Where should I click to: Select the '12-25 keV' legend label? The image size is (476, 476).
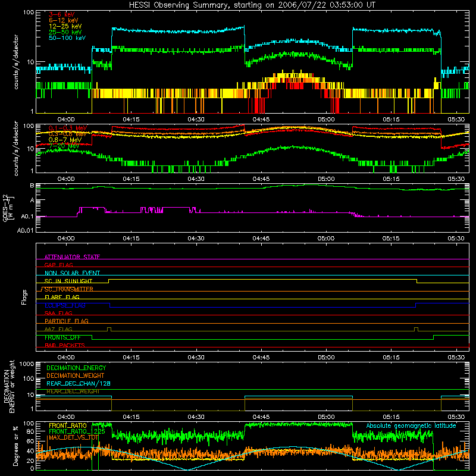click(x=65, y=26)
